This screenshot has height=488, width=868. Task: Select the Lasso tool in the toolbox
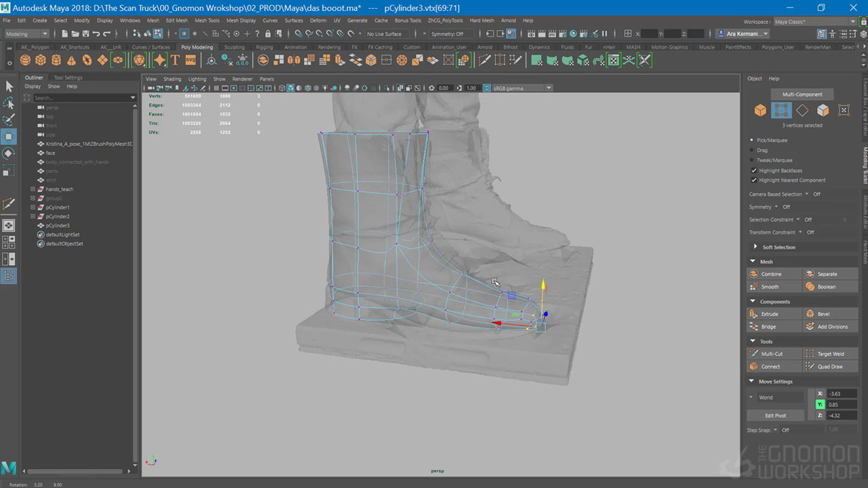(x=9, y=103)
